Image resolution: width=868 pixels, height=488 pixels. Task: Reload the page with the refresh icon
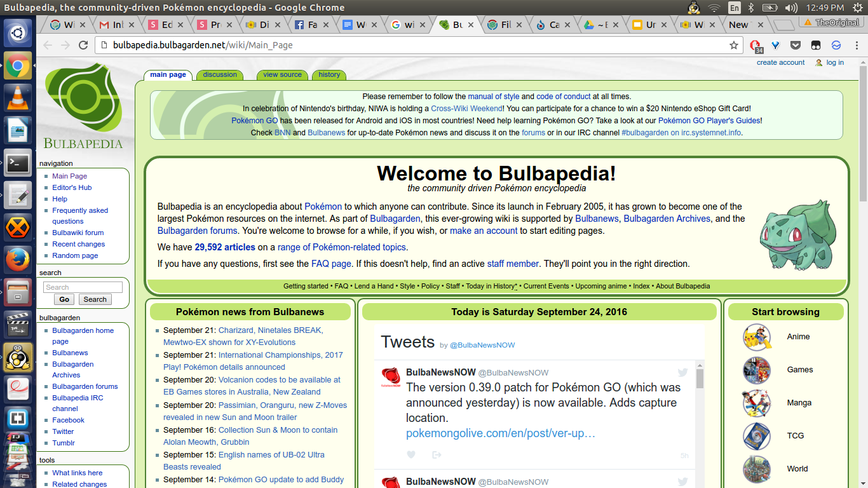coord(83,45)
